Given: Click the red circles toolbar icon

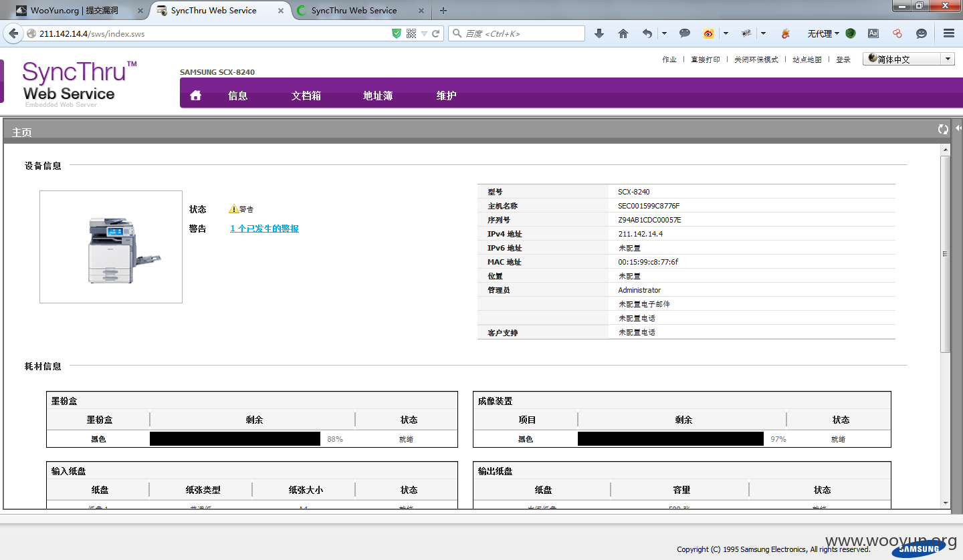Looking at the screenshot, I should [897, 33].
